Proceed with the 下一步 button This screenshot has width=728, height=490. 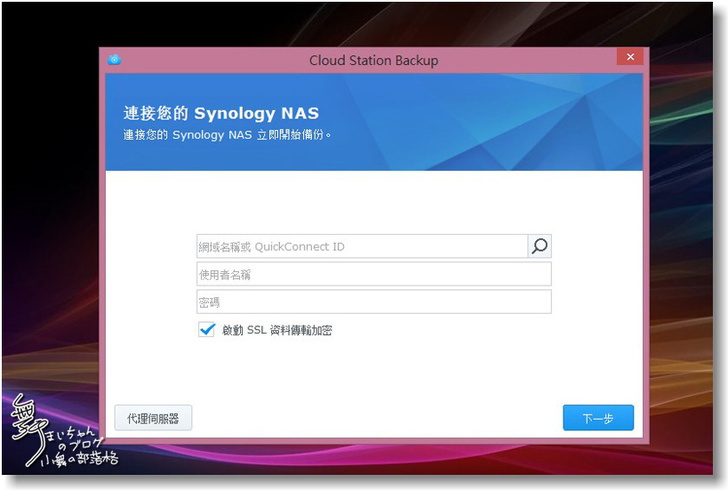pyautogui.click(x=598, y=418)
